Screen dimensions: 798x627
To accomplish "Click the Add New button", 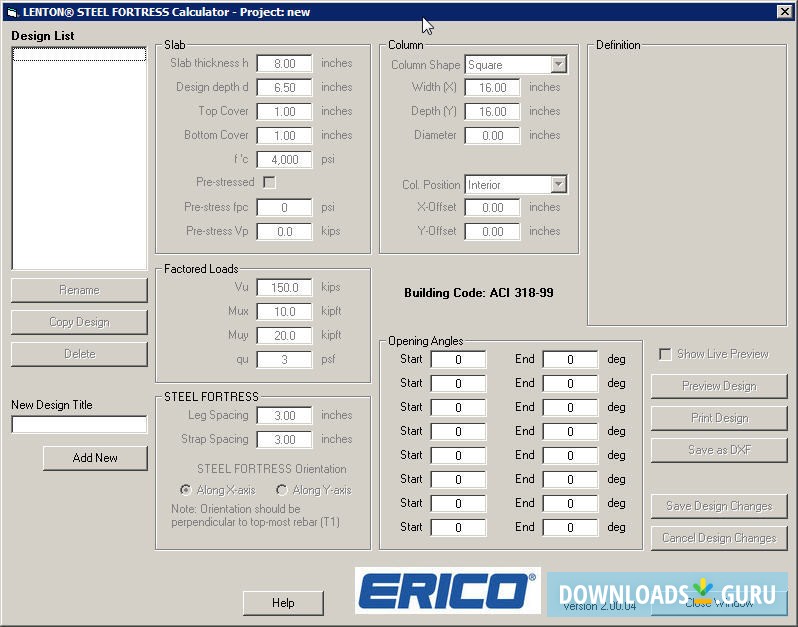I will tap(95, 458).
